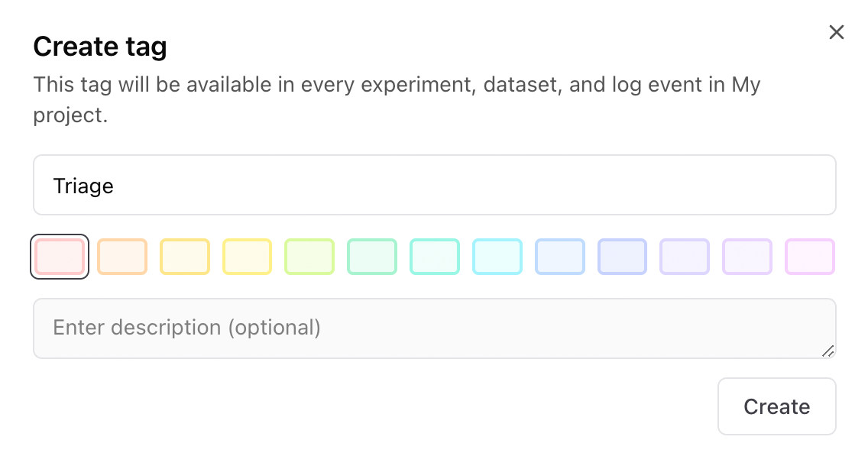Dismiss the Create tag dialog
868x469 pixels.
click(836, 32)
